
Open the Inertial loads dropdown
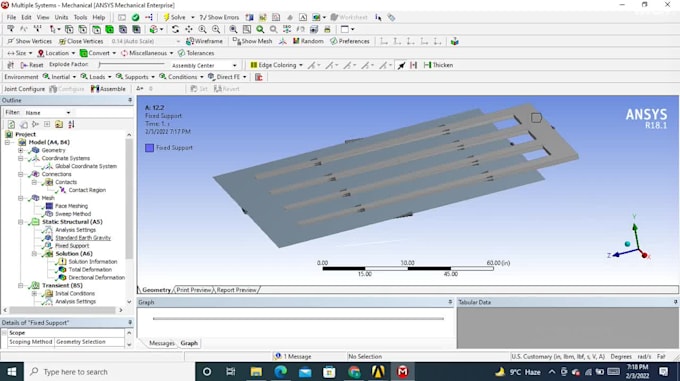(59, 77)
